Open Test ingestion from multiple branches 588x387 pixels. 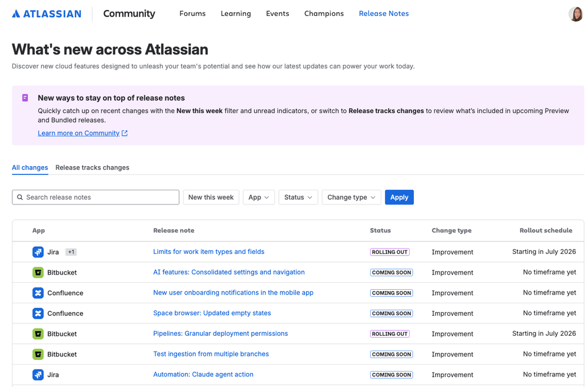pos(211,354)
